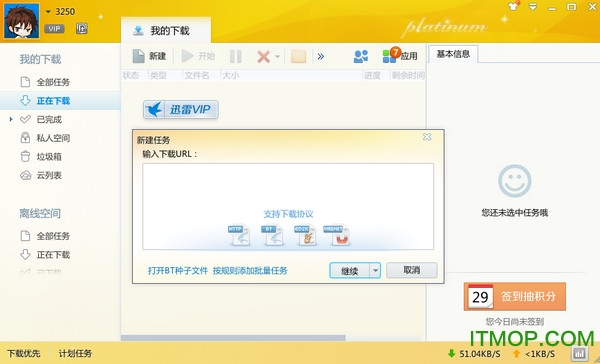
Task: Click the BT protocol icon
Action: 272,235
